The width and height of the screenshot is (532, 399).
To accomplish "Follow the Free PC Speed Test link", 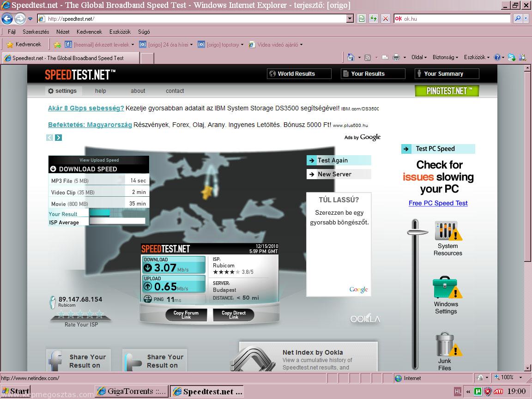I will point(438,203).
